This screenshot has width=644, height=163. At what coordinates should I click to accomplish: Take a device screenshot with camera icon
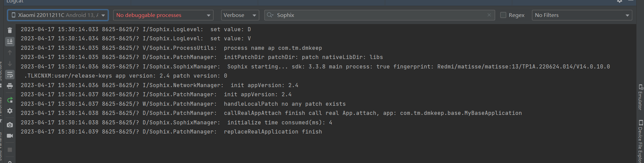[10, 125]
